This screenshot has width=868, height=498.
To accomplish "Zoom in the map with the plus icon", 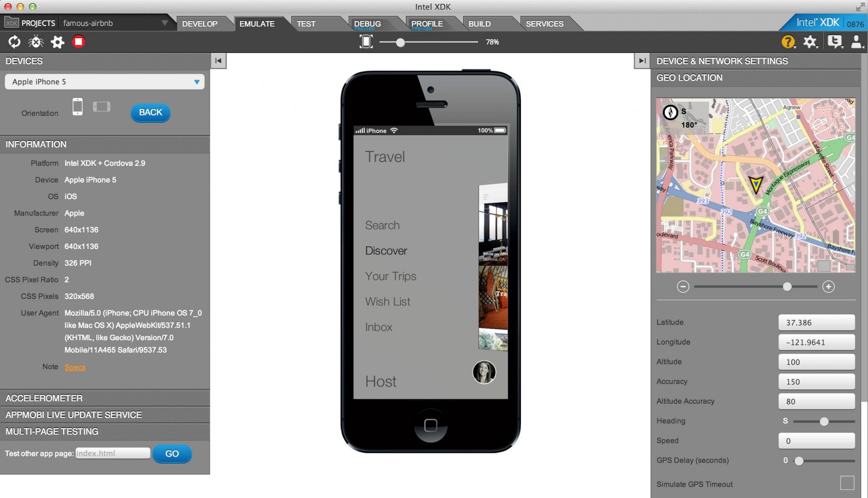I will pos(828,287).
